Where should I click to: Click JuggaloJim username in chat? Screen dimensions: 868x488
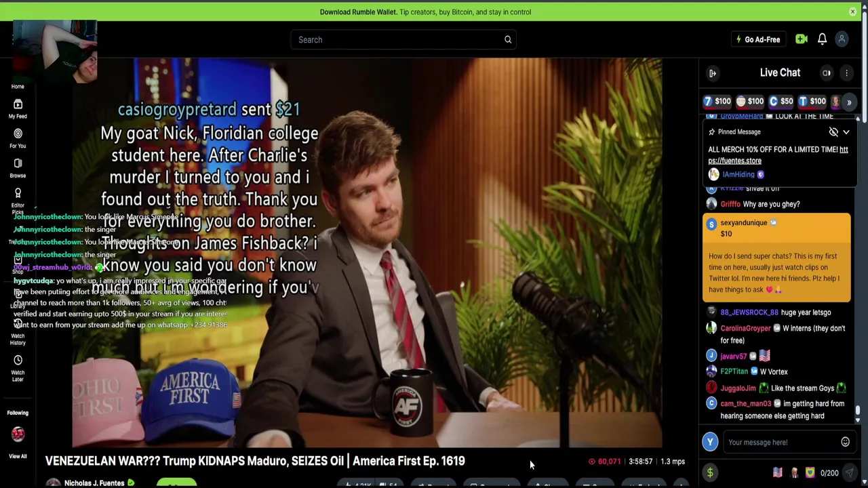[x=738, y=388]
